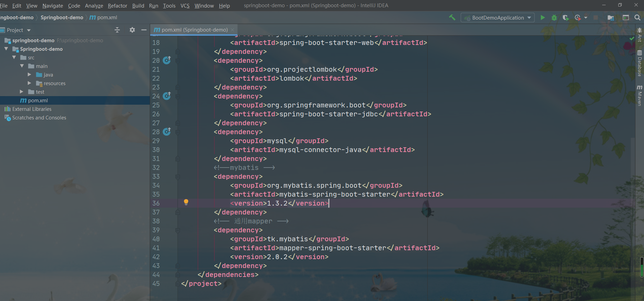Screen dimensions: 644x301
Task: Open the Build menu
Action: (138, 5)
